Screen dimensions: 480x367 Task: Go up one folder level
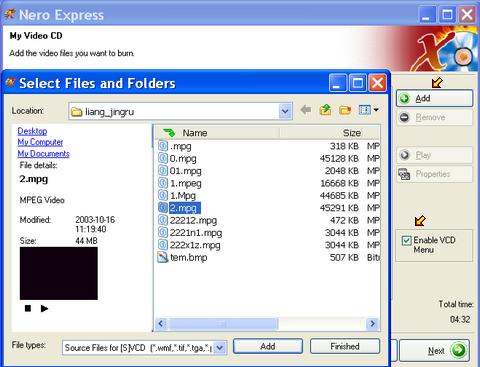[325, 110]
